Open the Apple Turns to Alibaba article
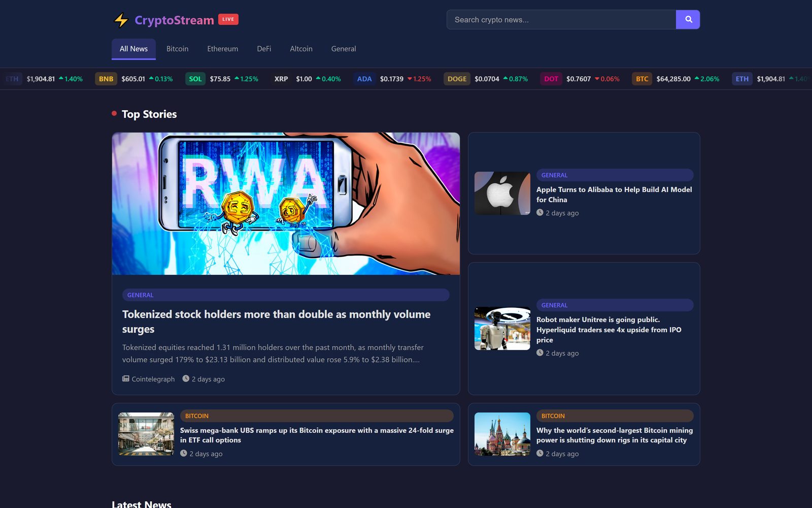 [x=614, y=195]
